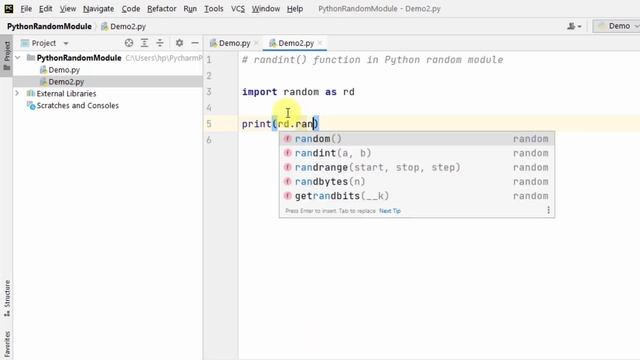The image size is (640, 360).
Task: Click Demo2.py breadcrumb in navigation bar
Action: (124, 26)
